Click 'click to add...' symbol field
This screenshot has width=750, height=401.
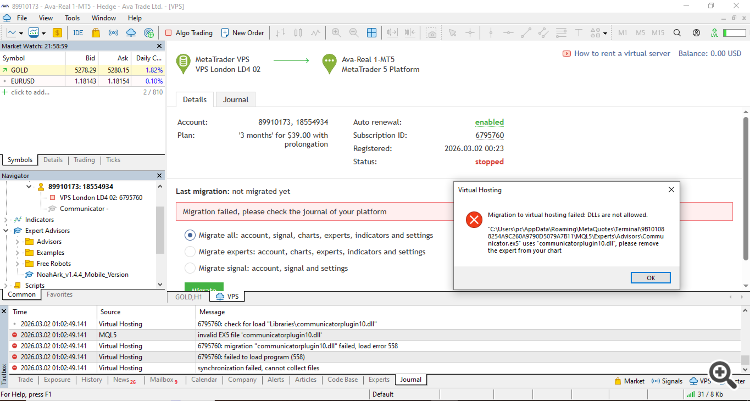(x=30, y=92)
